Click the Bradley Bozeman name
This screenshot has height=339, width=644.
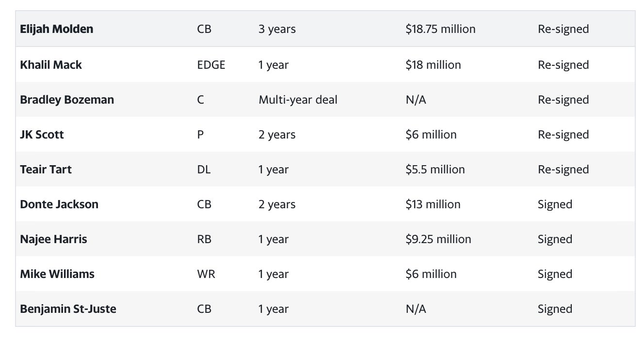[67, 100]
